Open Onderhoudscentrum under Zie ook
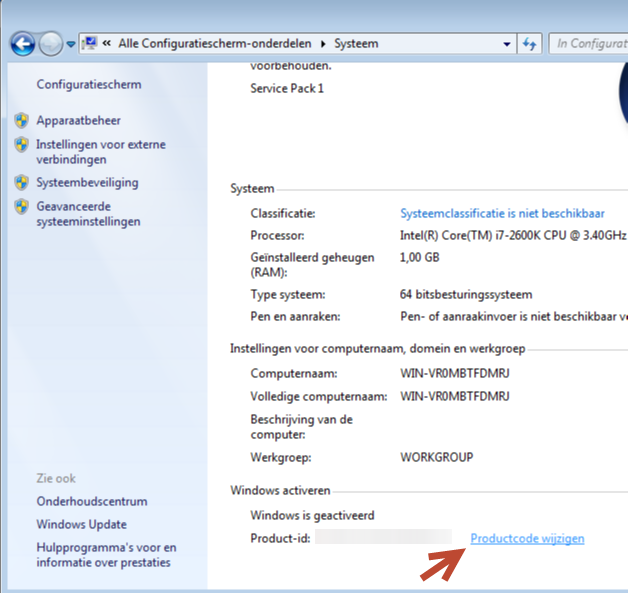 [x=92, y=501]
